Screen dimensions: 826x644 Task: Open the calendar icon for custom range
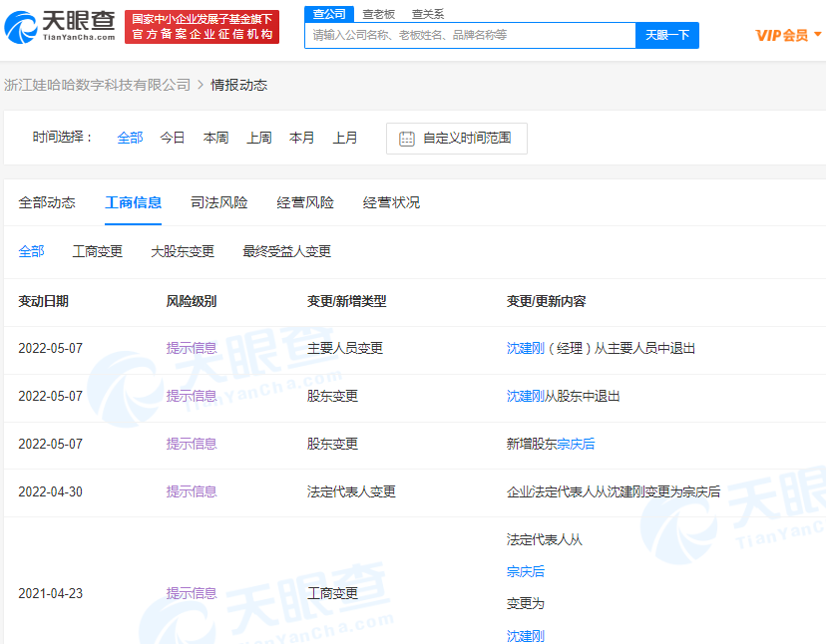(x=407, y=139)
